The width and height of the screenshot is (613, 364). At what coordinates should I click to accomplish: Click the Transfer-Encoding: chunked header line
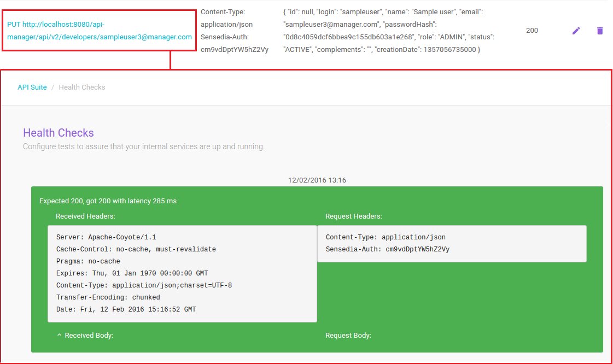click(108, 297)
